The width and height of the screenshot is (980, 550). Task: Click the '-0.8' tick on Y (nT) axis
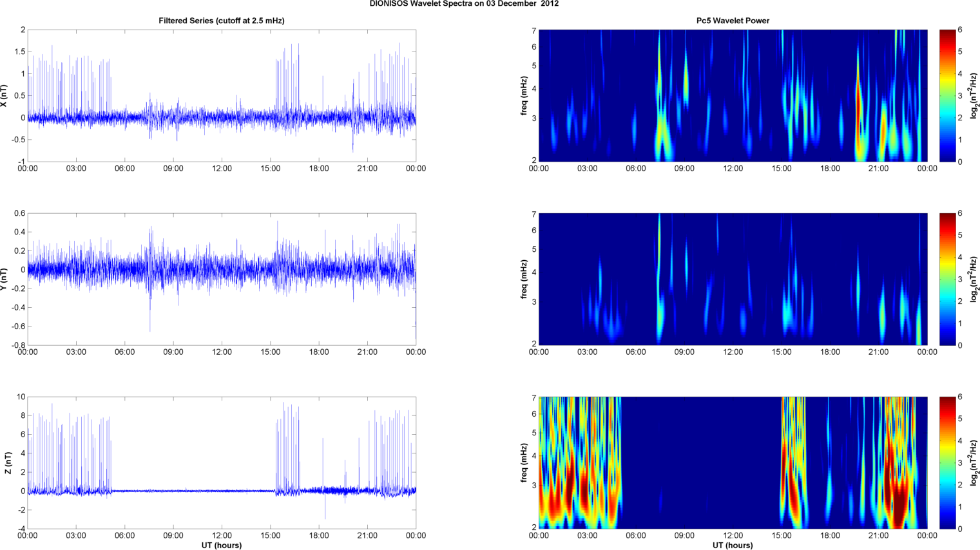pos(17,345)
